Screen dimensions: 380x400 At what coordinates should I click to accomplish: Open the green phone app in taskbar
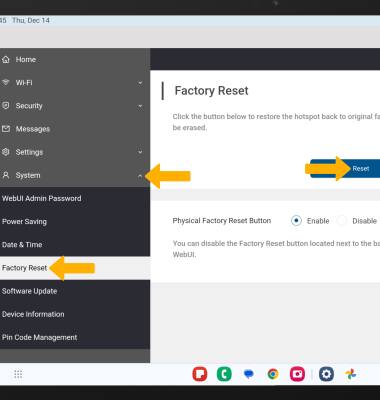coord(224,374)
